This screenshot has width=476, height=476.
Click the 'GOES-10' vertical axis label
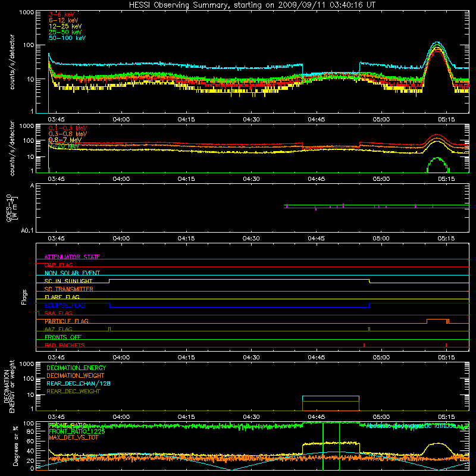tap(9, 208)
